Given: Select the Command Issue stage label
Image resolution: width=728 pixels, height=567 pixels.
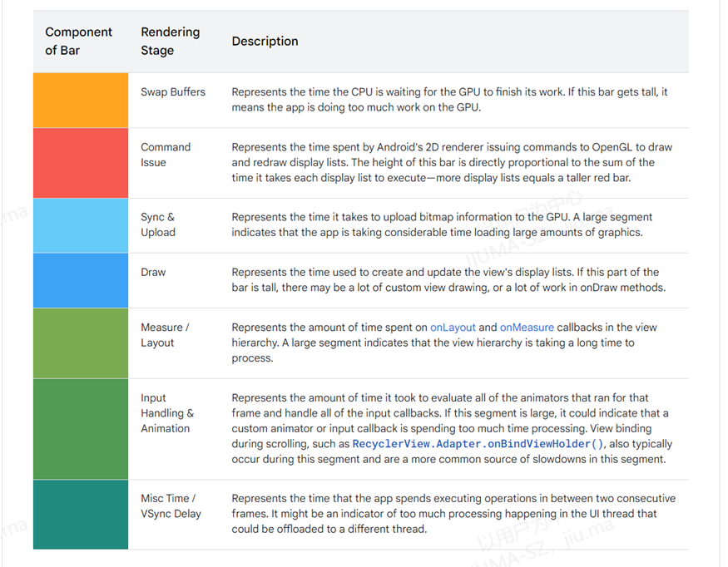Looking at the screenshot, I should (166, 155).
